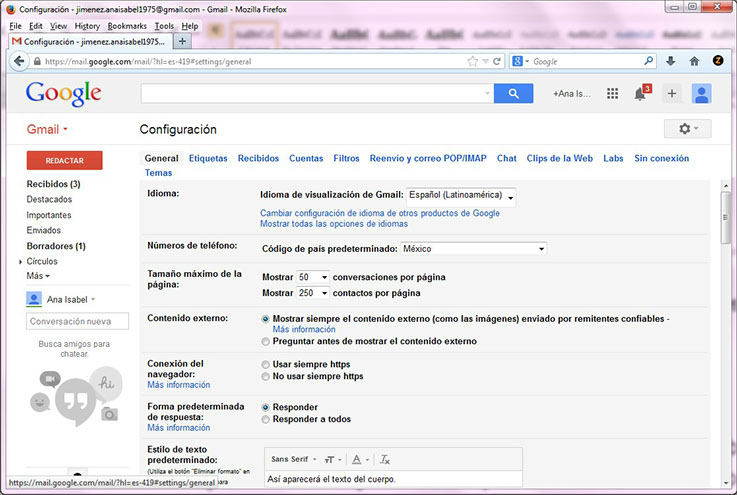Click the Firefox URL address field
This screenshot has height=495, width=737.
coord(254,61)
